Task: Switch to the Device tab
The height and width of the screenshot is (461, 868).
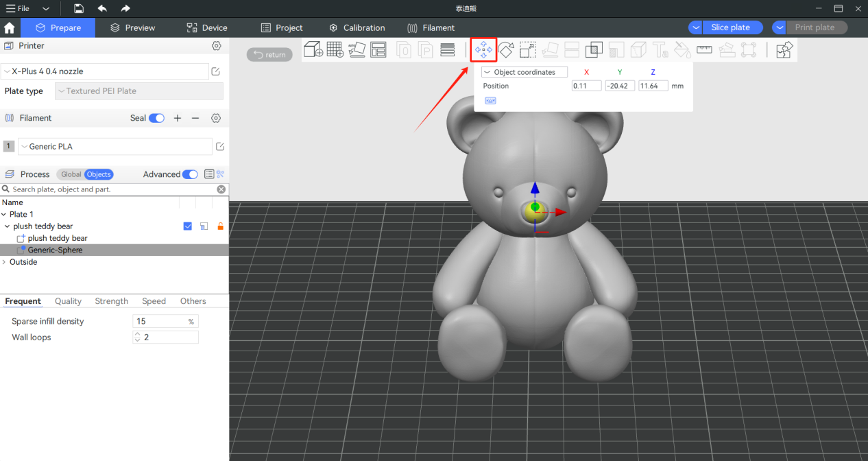Action: [x=207, y=27]
